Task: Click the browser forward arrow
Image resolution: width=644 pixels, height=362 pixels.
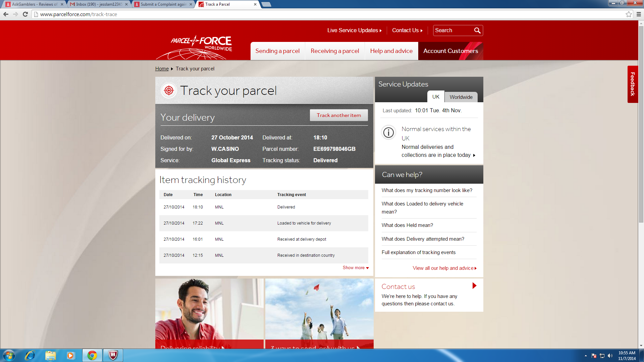Action: (x=15, y=14)
